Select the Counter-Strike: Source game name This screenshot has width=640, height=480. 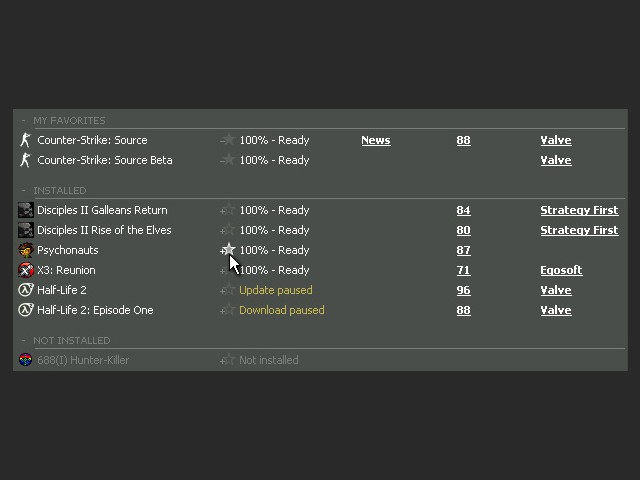pyautogui.click(x=92, y=140)
